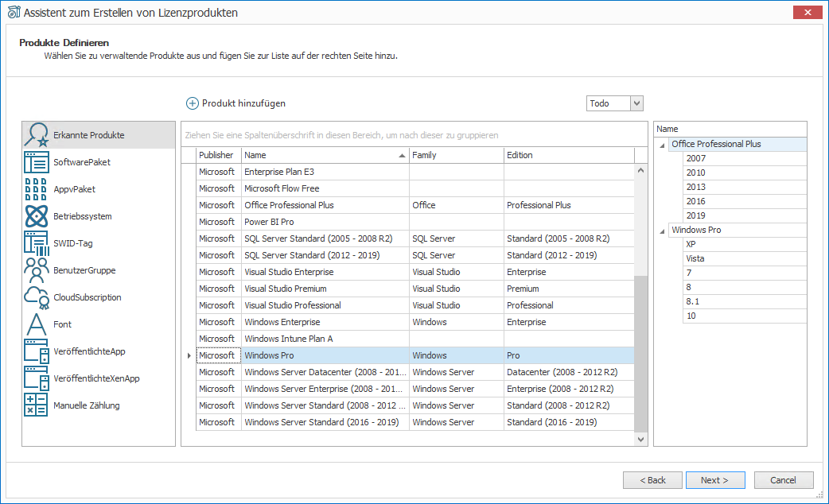The height and width of the screenshot is (504, 829).
Task: Select the Erkannte Produkte star icon
Action: (x=37, y=135)
